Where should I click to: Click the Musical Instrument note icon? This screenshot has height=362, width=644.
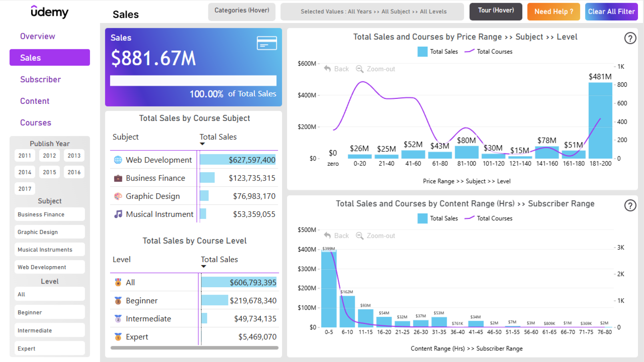118,214
